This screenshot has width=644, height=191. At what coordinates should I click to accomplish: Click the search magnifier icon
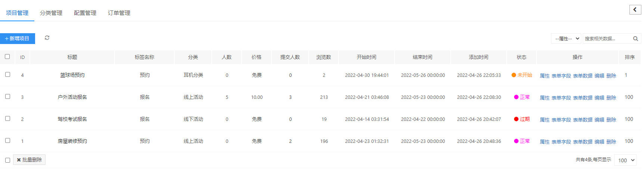point(635,38)
